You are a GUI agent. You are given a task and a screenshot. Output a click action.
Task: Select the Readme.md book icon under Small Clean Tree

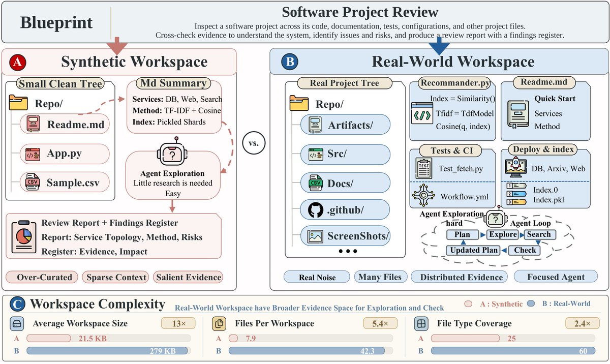point(34,124)
